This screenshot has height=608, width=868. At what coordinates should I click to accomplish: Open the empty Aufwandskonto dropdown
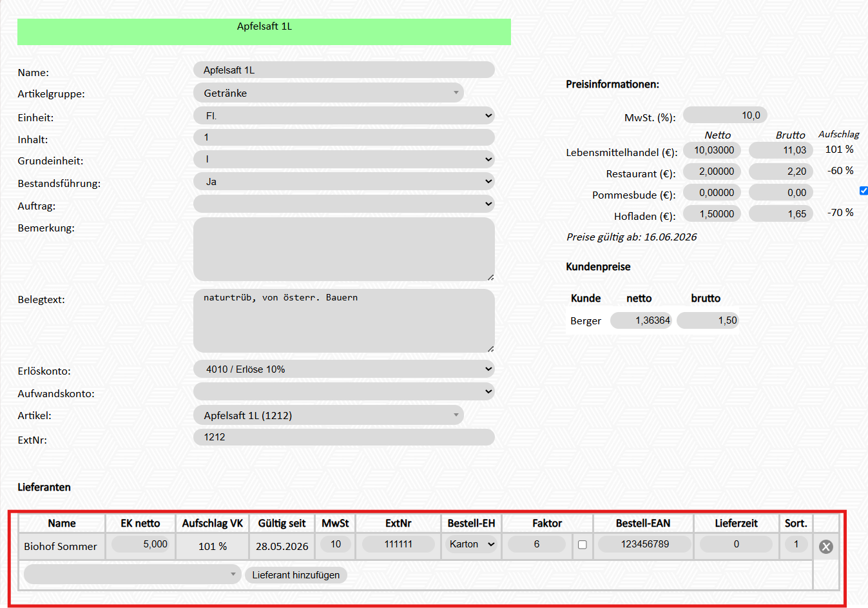pos(344,391)
